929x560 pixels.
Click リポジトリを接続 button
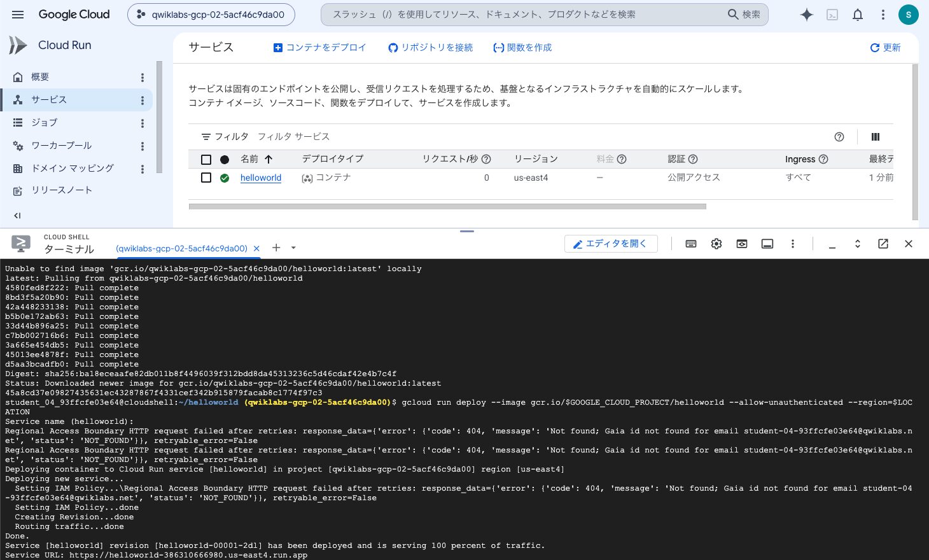(431, 48)
